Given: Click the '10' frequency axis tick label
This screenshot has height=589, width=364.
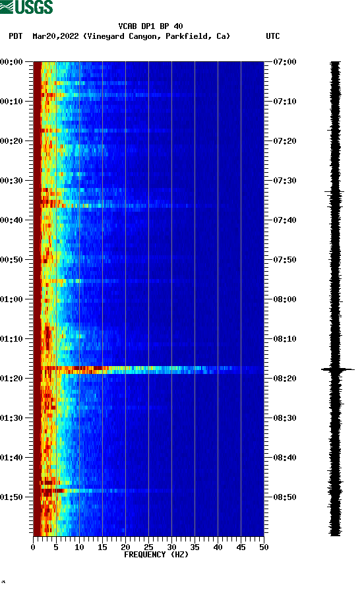Looking at the screenshot, I should point(79,547).
